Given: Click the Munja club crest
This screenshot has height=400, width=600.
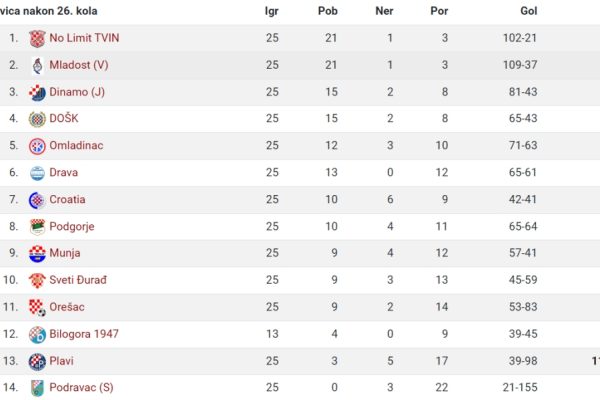Looking at the screenshot, I should point(37,254).
